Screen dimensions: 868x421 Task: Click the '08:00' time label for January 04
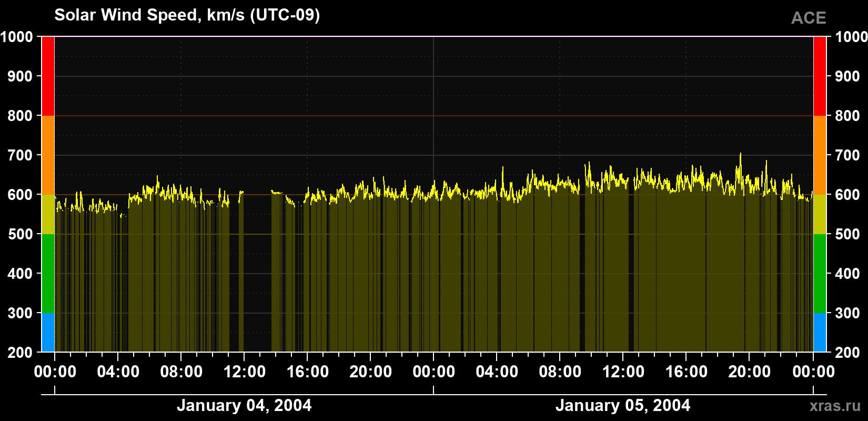coord(181,372)
